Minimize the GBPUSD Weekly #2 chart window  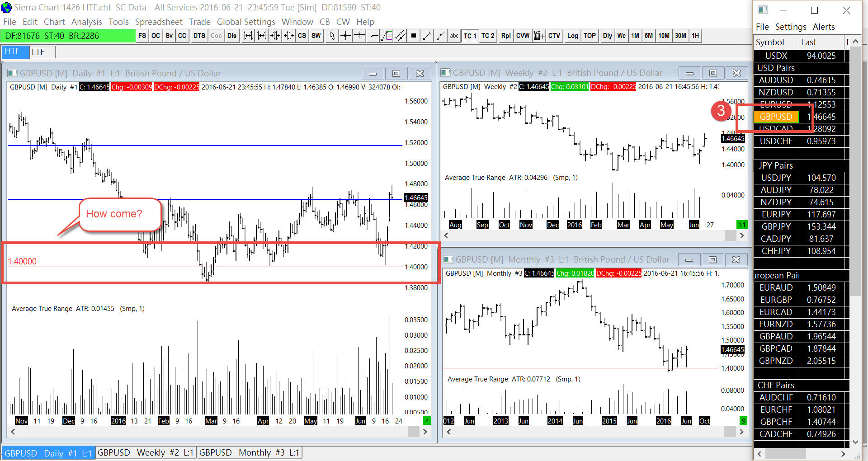pyautogui.click(x=689, y=73)
